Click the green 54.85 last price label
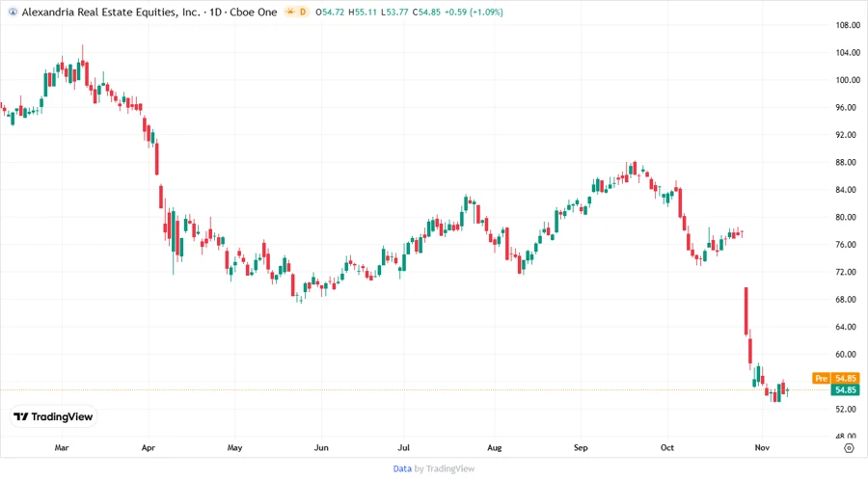 845,389
